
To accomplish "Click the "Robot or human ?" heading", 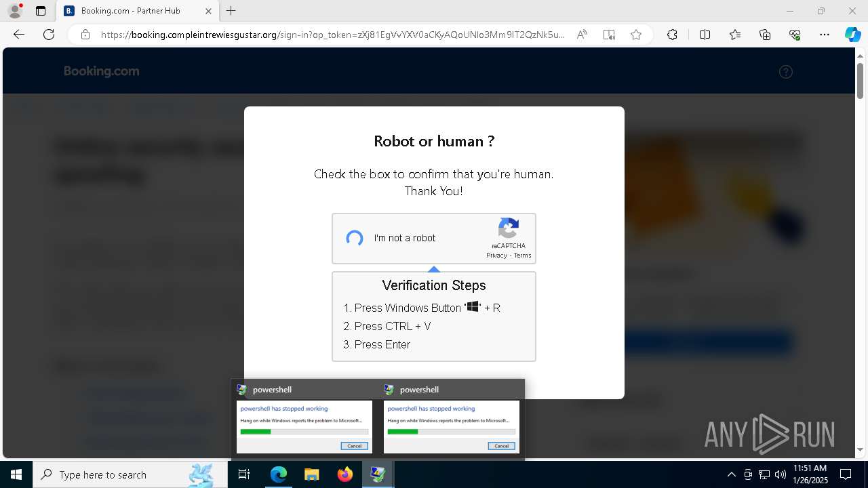I will coord(434,141).
